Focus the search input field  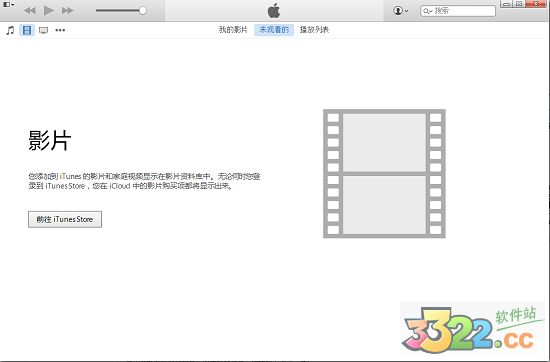458,11
